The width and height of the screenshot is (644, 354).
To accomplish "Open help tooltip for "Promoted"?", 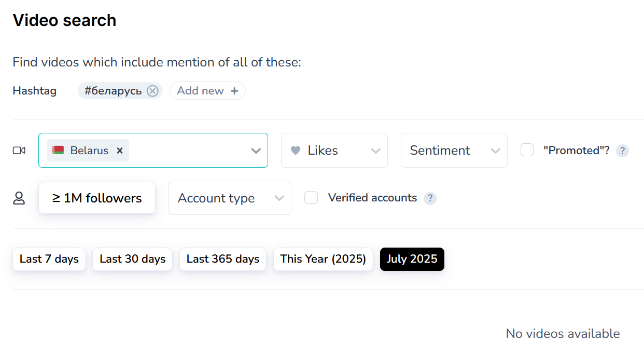I will tap(622, 151).
